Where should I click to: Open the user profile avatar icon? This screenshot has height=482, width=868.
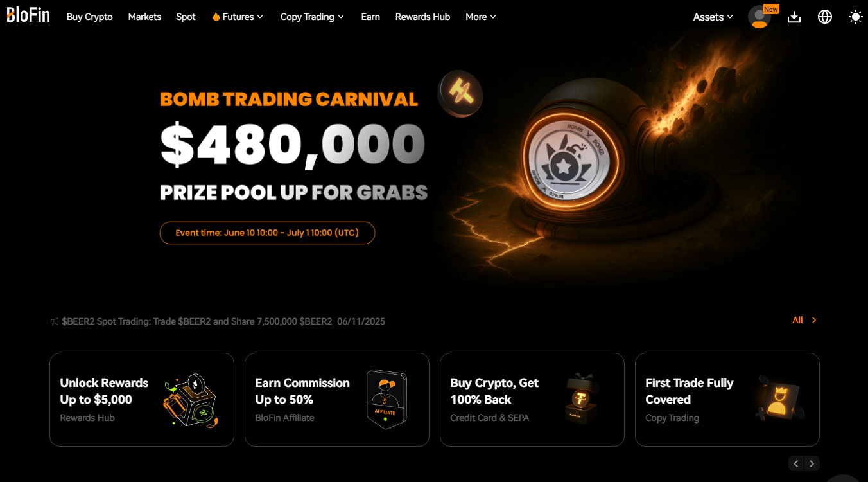[x=759, y=17]
